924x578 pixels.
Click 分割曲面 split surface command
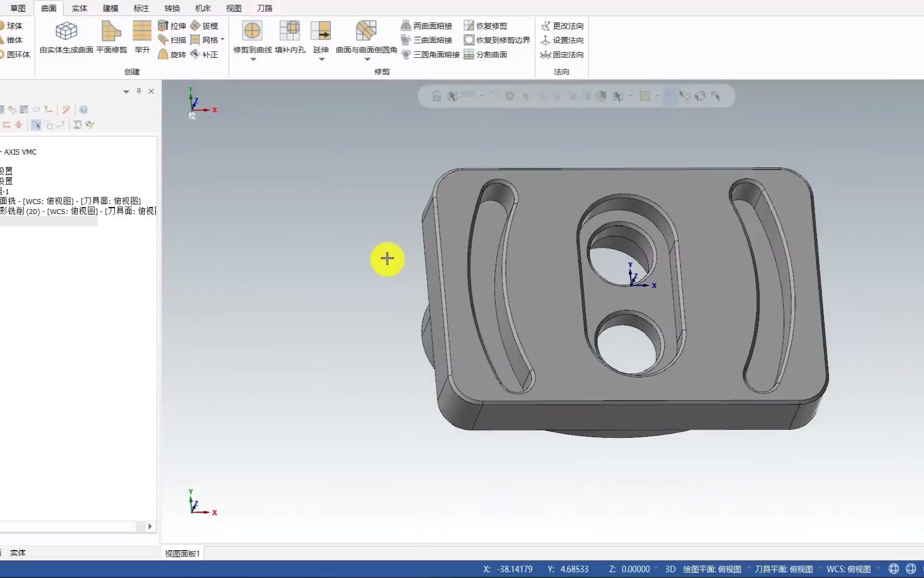486,55
